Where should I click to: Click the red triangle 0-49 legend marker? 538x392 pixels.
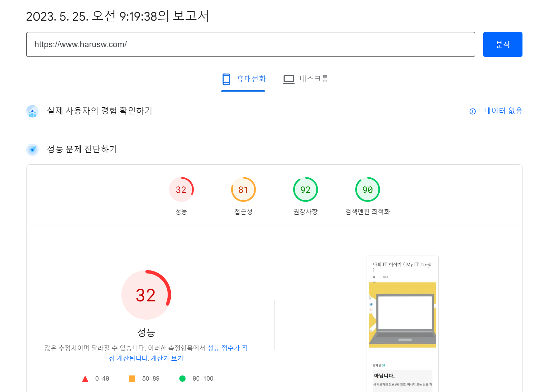(85, 378)
